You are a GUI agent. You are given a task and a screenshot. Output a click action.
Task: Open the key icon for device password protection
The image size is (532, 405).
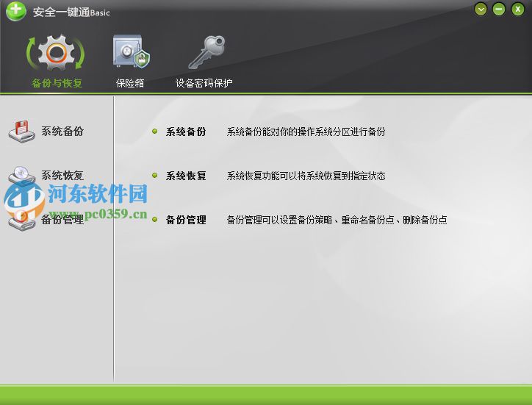click(206, 52)
